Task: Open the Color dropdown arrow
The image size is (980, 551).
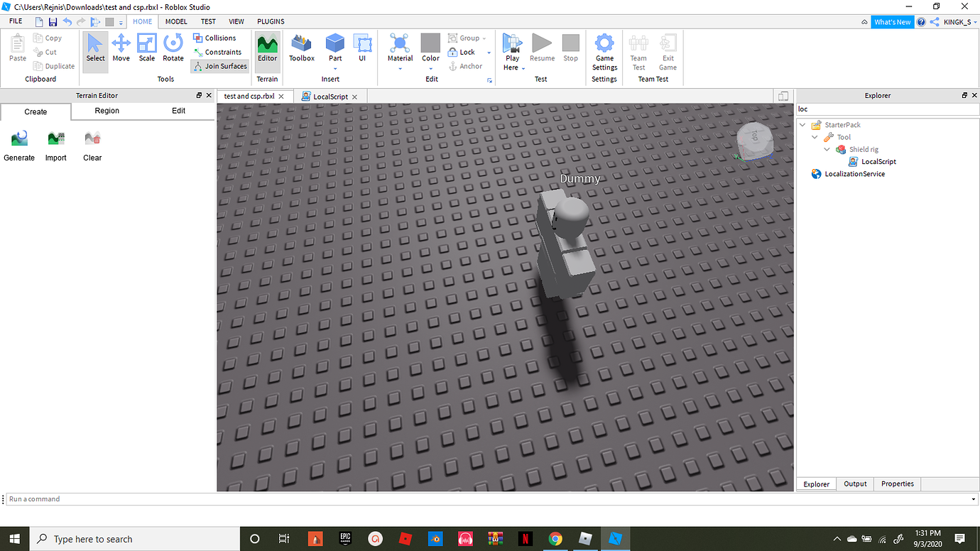Action: (430, 69)
